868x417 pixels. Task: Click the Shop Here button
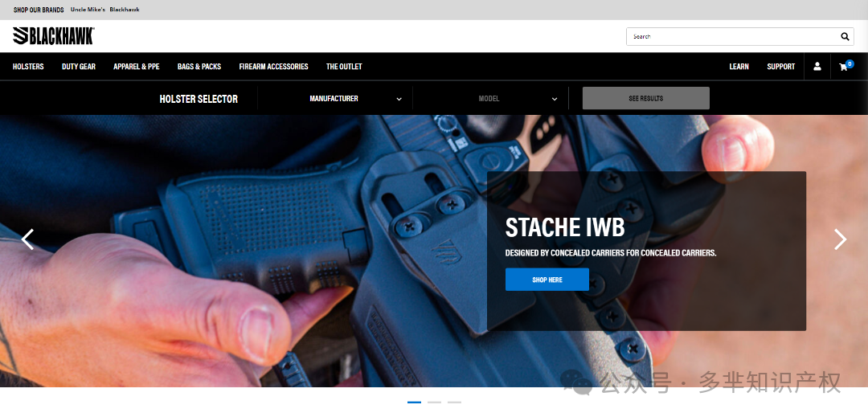[x=547, y=280]
